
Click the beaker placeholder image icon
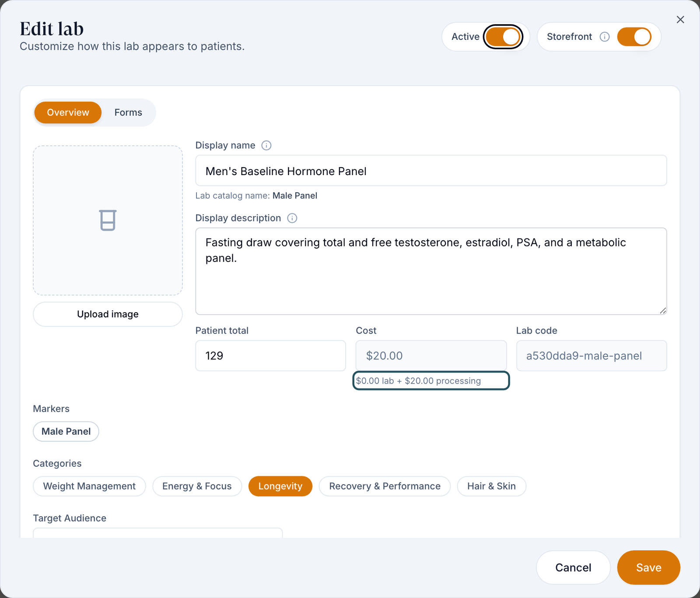tap(108, 220)
